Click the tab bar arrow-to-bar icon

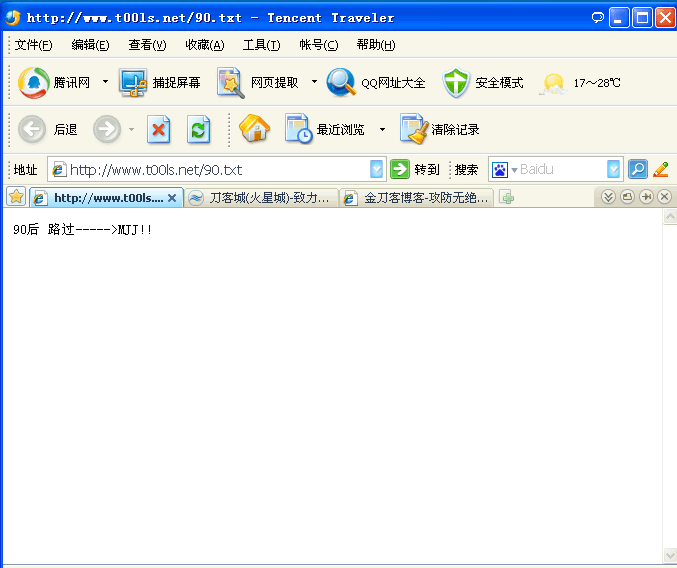tap(646, 197)
